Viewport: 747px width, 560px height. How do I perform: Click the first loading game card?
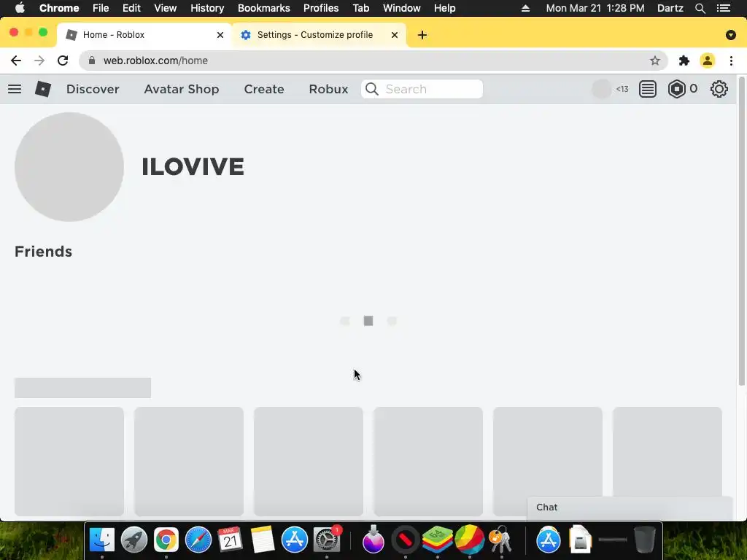pos(69,462)
